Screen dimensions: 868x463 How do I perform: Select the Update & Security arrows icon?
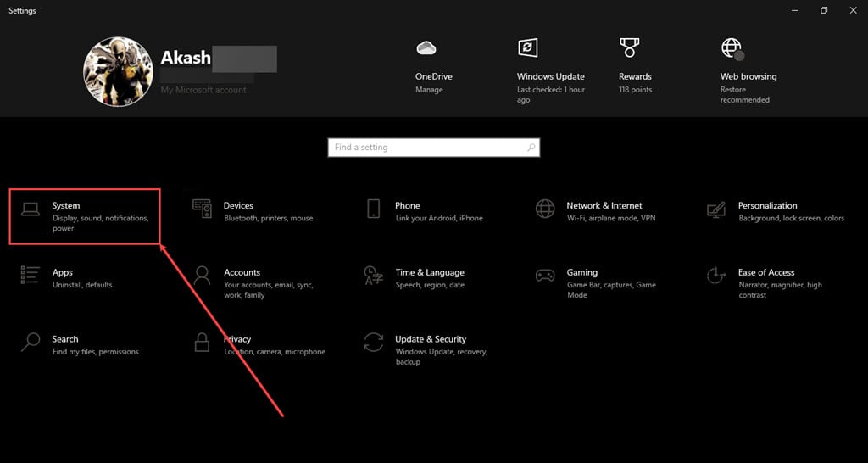374,343
